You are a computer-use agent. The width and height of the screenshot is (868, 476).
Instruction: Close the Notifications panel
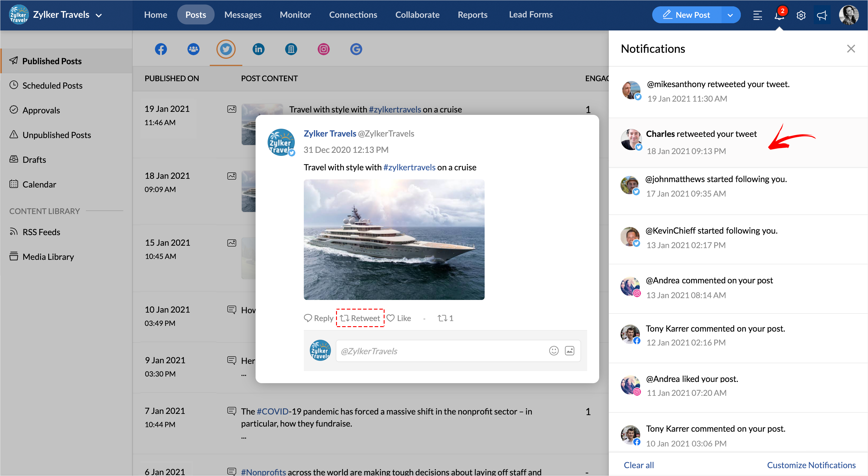(851, 49)
